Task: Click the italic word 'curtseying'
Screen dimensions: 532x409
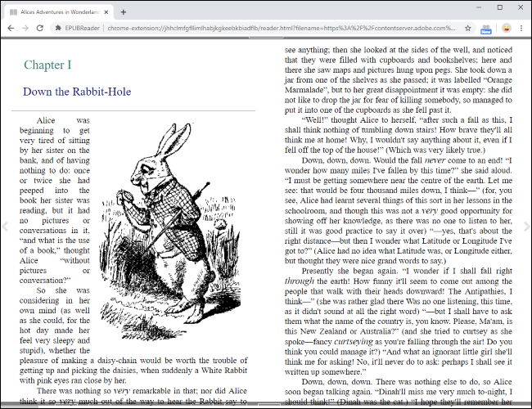Action: 354,341
